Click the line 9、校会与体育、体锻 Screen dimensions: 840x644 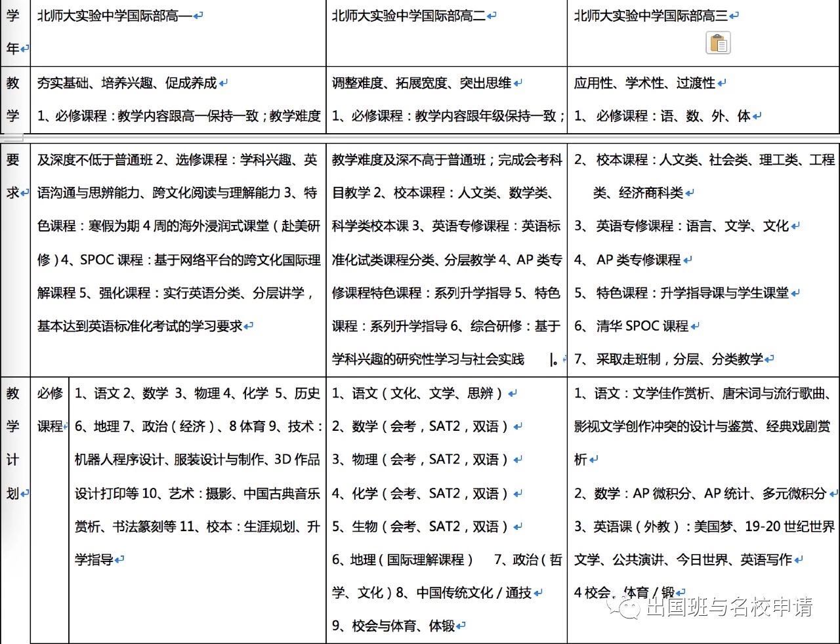click(x=394, y=626)
